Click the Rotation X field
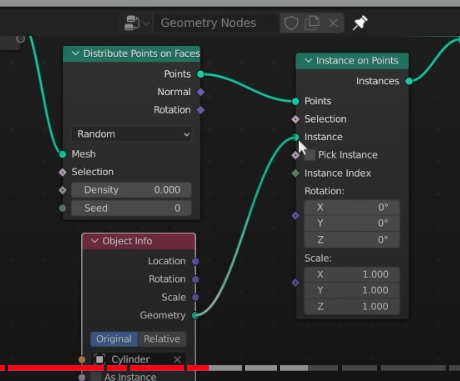 pos(352,207)
